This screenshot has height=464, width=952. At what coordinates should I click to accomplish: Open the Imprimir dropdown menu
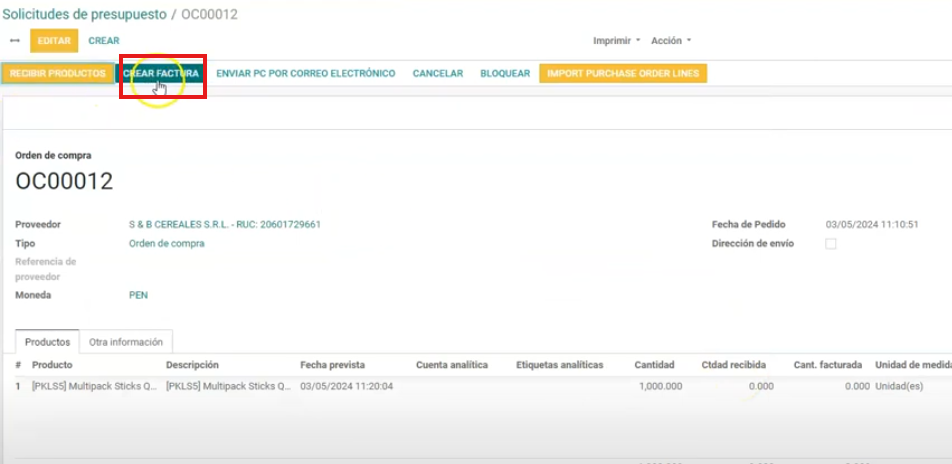[616, 41]
